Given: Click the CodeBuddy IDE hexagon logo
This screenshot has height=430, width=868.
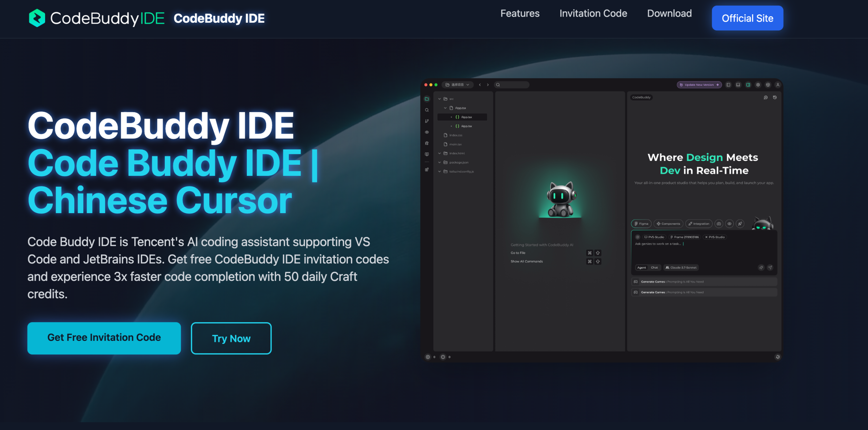Looking at the screenshot, I should point(37,18).
